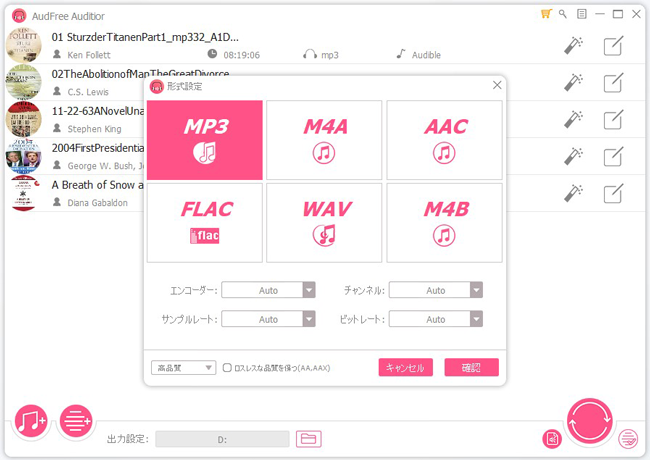
Task: Open the output folder browse icon
Action: 308,439
